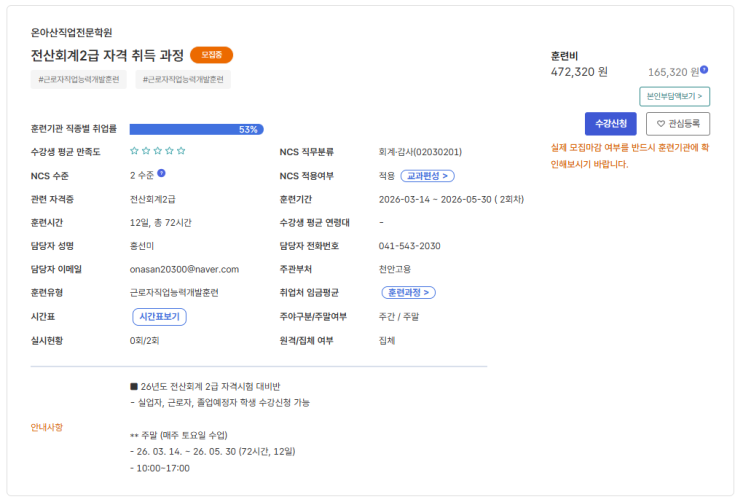Click the 53% employment rate progress bar
This screenshot has width=743, height=502.
coord(196,129)
